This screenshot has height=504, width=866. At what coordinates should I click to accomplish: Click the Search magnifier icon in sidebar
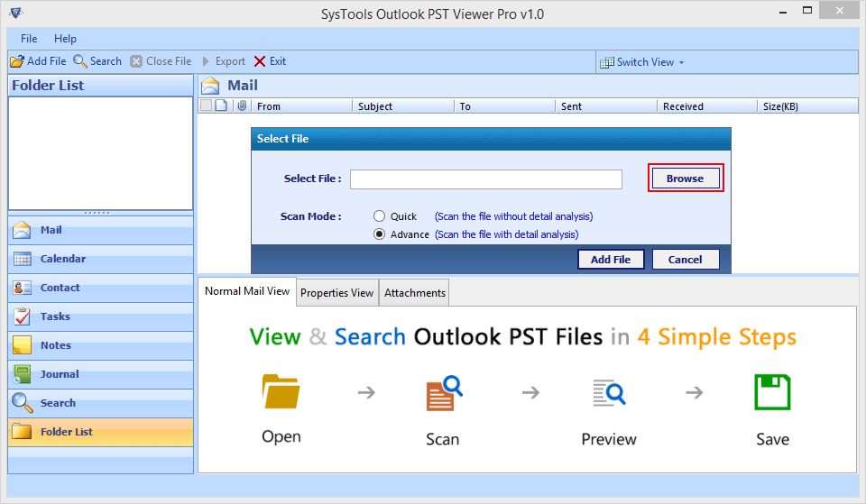pyautogui.click(x=22, y=402)
